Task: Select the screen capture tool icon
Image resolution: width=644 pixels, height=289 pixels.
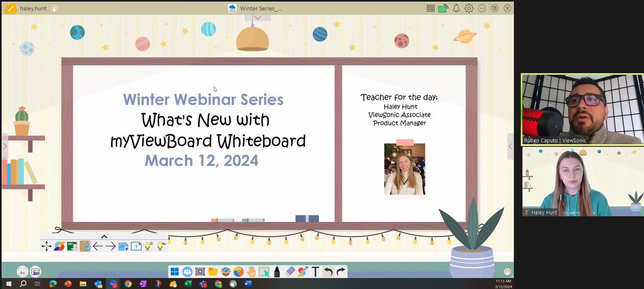Action: pos(200,272)
